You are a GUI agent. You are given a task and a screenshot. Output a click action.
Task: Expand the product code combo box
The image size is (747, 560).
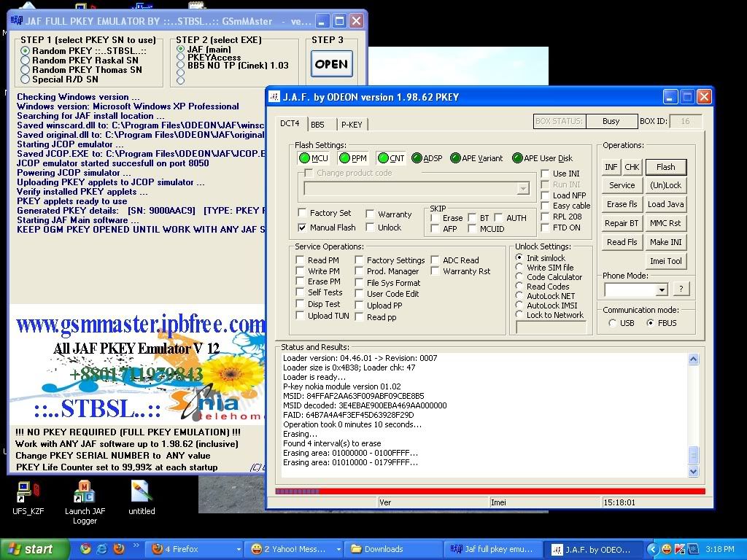click(523, 189)
